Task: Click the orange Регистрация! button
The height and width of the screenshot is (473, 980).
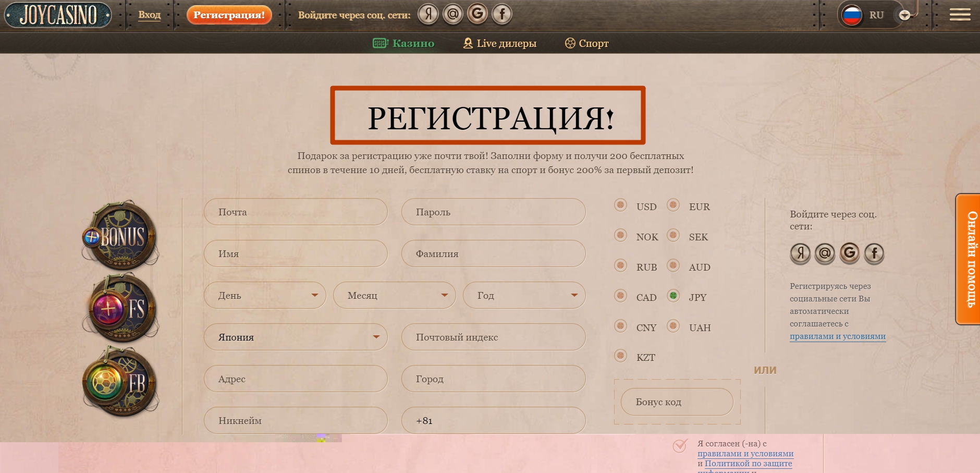Action: tap(229, 15)
